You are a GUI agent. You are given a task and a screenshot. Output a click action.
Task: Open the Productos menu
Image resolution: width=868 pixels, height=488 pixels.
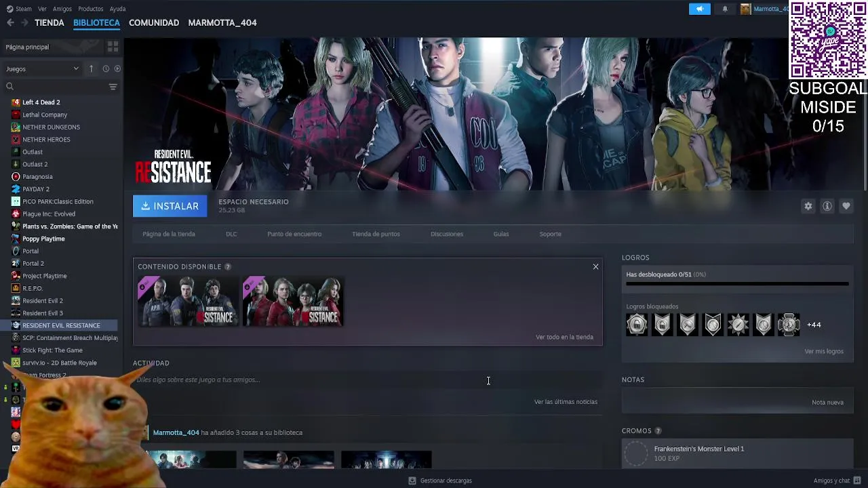pos(90,9)
